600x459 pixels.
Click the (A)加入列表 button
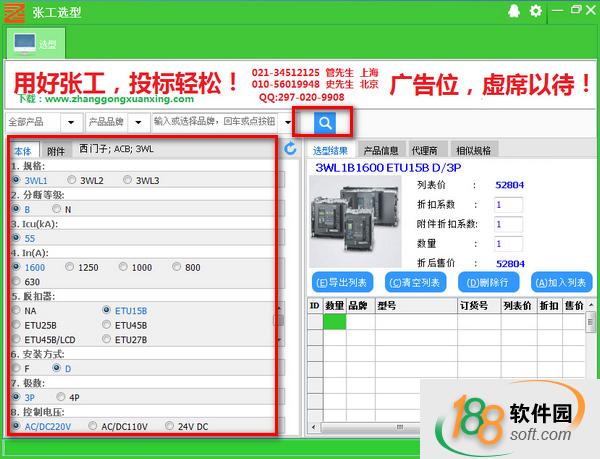[x=561, y=283]
